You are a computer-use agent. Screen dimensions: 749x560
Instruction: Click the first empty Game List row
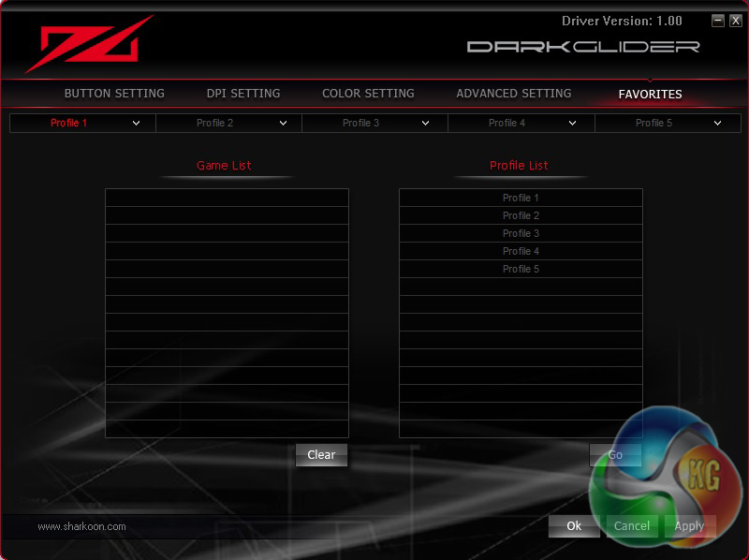pyautogui.click(x=227, y=198)
